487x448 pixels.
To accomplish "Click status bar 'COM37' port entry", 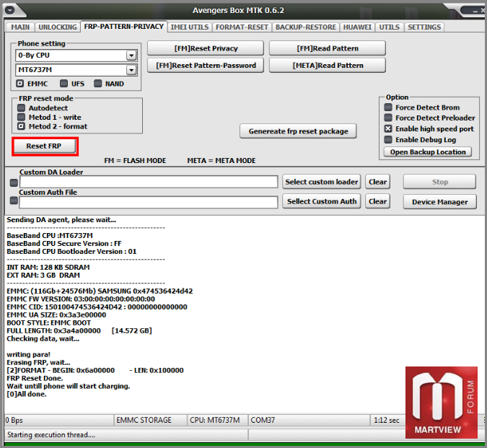I will point(309,420).
